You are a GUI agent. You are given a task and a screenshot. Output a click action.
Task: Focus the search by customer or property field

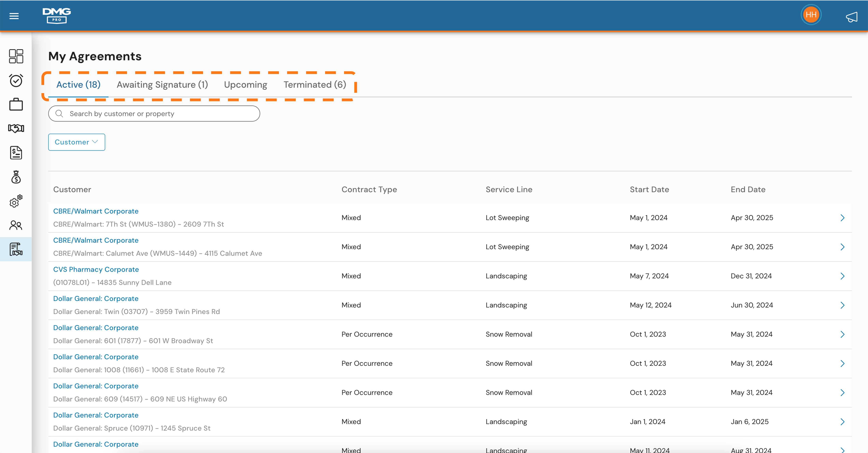tap(154, 114)
